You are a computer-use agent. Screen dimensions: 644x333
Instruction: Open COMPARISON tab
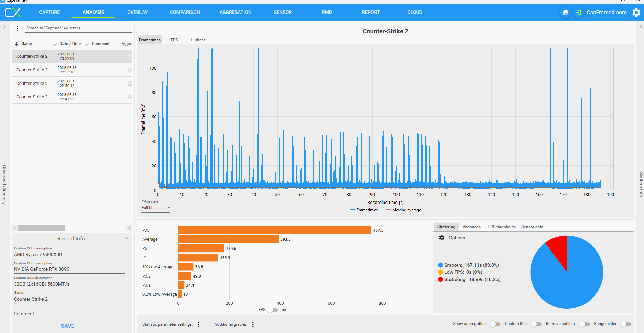pos(185,13)
